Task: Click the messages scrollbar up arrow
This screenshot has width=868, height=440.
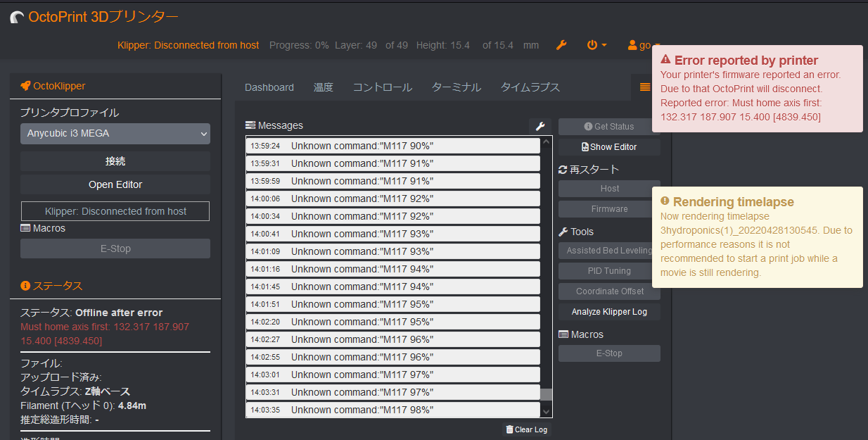Action: tap(546, 143)
